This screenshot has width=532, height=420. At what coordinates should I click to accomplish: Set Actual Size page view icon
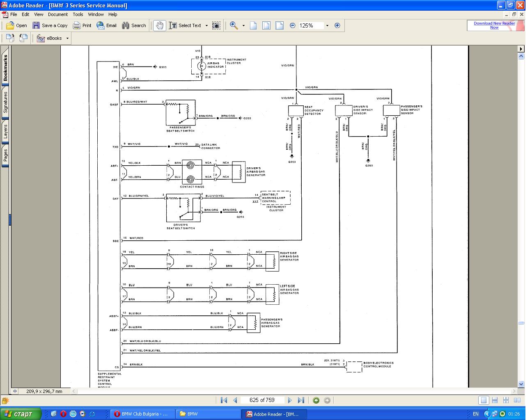coord(253,25)
